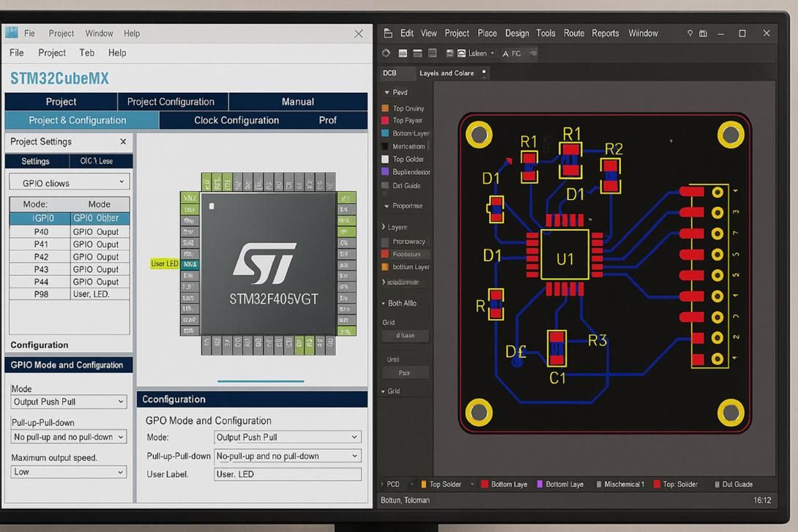Click the Pas button under Until

pyautogui.click(x=405, y=372)
